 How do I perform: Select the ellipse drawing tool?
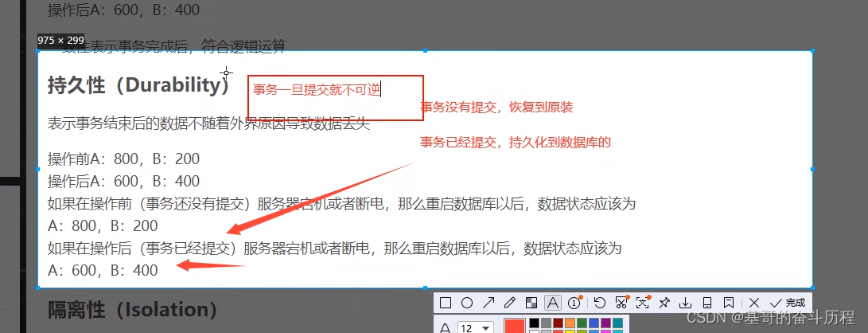click(467, 303)
